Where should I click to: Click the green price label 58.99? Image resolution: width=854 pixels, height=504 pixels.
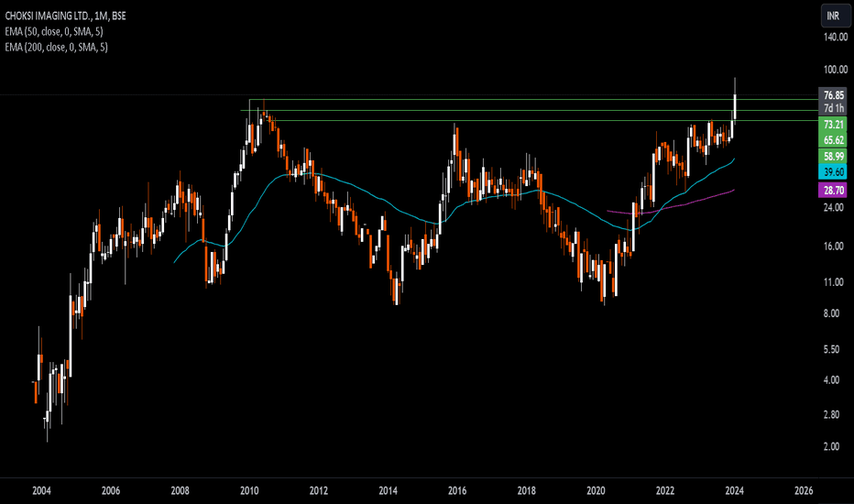pos(833,157)
